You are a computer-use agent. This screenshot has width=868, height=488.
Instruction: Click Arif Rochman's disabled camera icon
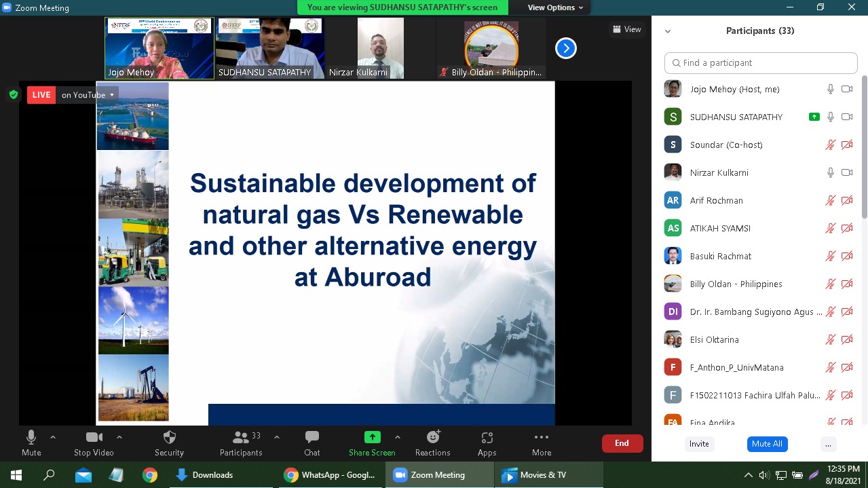pos(847,200)
